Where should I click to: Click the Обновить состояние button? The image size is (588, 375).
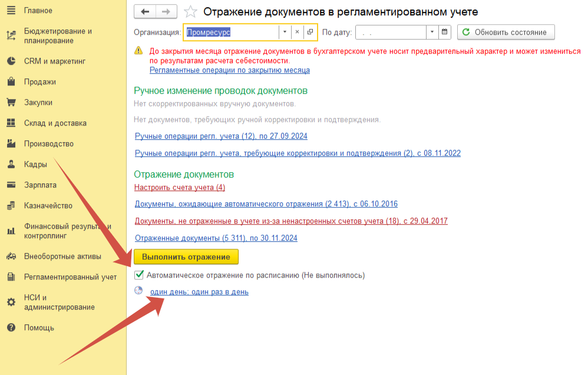[506, 32]
